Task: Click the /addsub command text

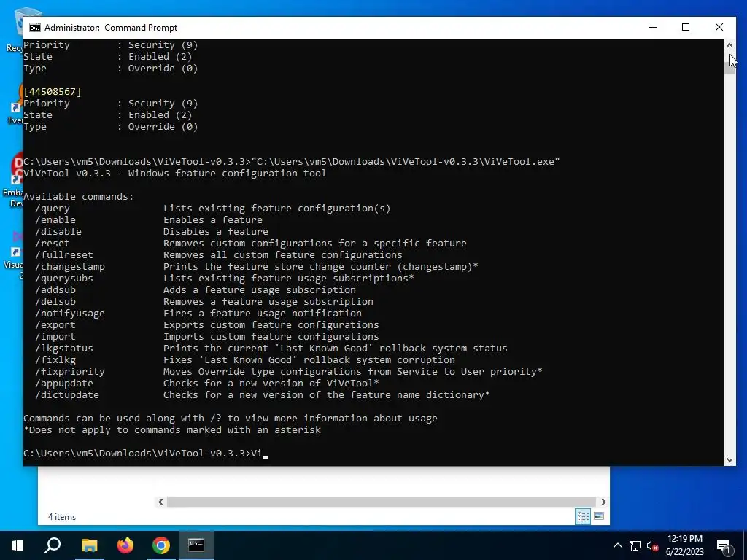Action: pos(55,290)
